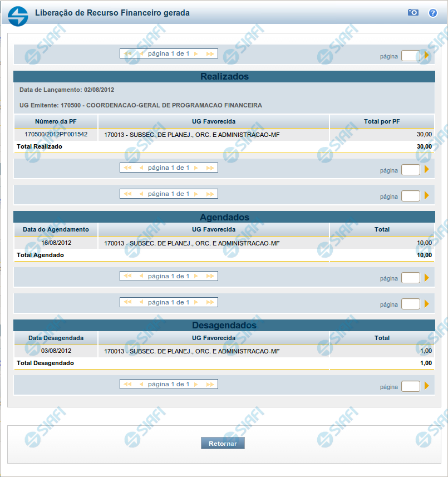Open the help question mark icon
Image resolution: width=448 pixels, height=477 pixels.
432,13
